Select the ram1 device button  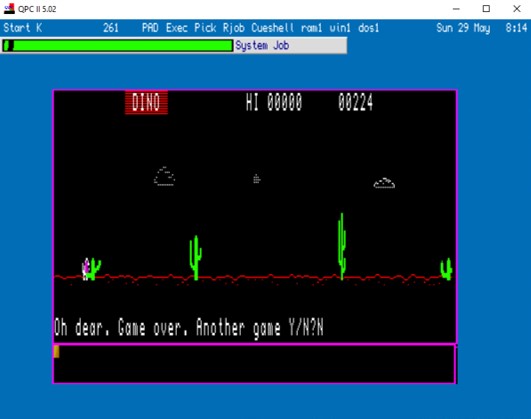point(312,28)
